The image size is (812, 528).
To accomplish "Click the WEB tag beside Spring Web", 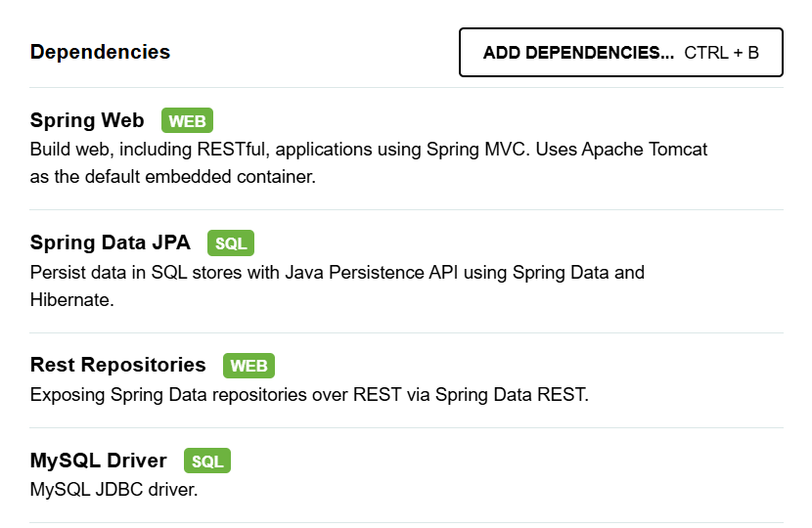I will [x=187, y=121].
